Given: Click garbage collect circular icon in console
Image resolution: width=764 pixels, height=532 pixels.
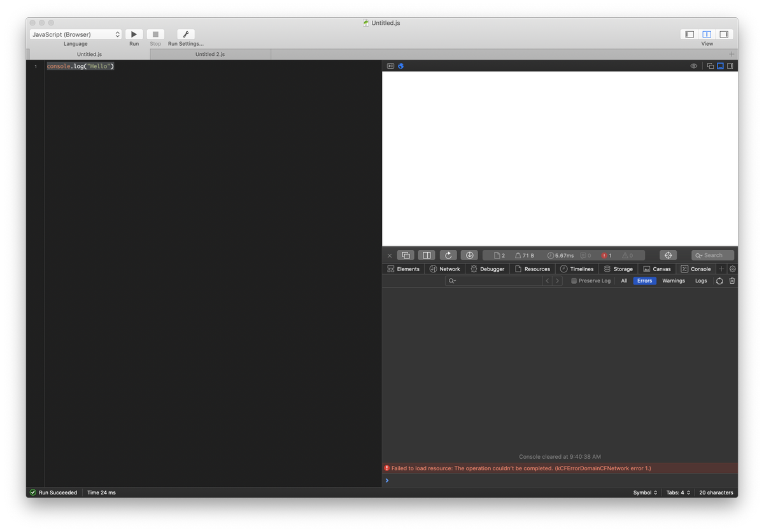Looking at the screenshot, I should (719, 281).
